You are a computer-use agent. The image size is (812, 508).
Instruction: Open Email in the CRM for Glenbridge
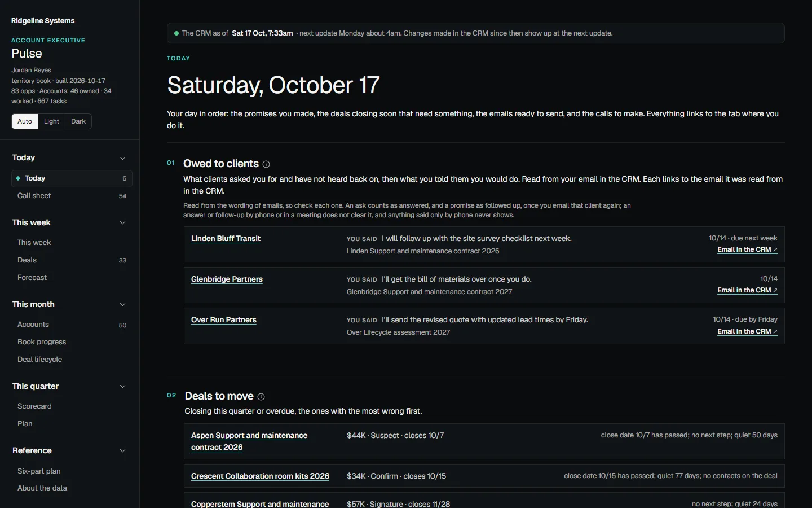(x=747, y=290)
